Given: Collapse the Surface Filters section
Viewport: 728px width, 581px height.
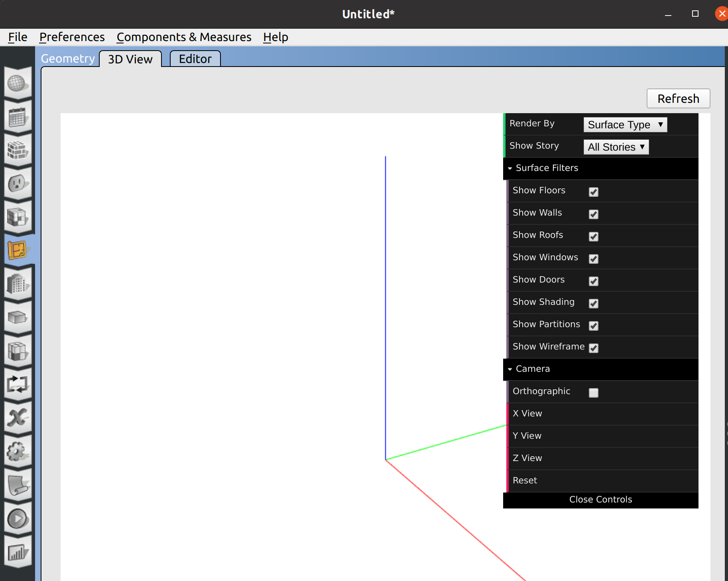Looking at the screenshot, I should pos(511,168).
